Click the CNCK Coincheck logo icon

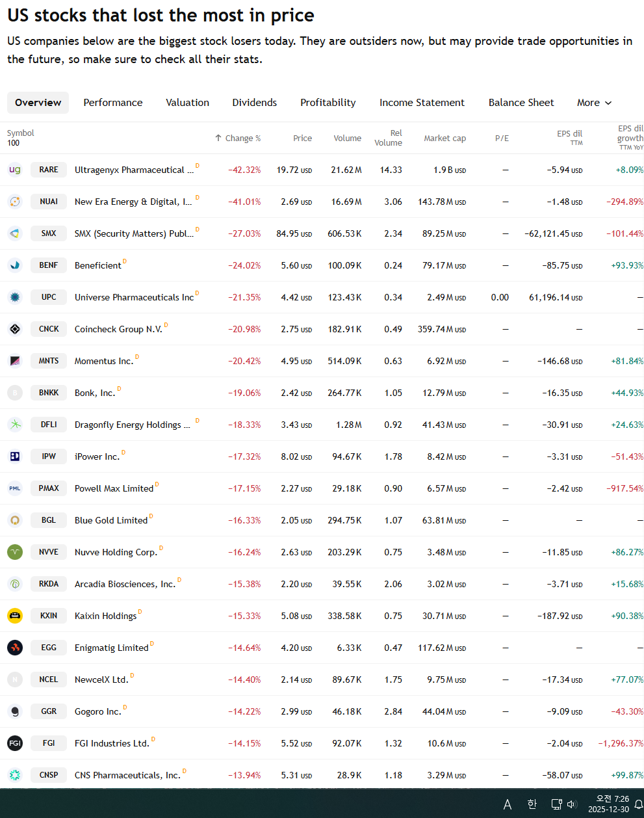15,329
